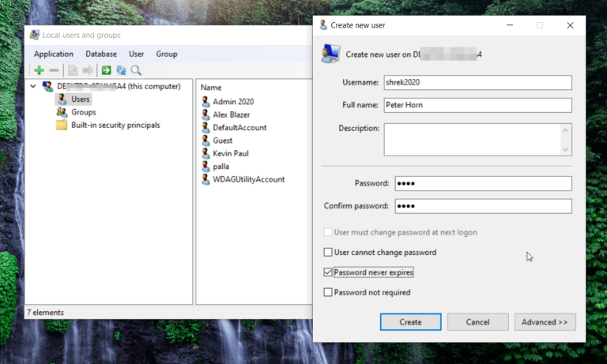The image size is (607, 364).
Task: Click the DefaultAccount user icon
Action: 205,128
